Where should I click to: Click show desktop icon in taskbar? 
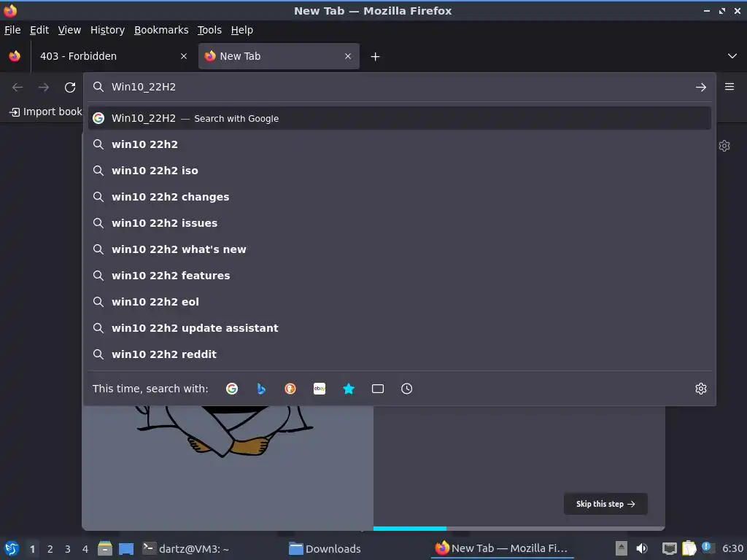tap(126, 548)
